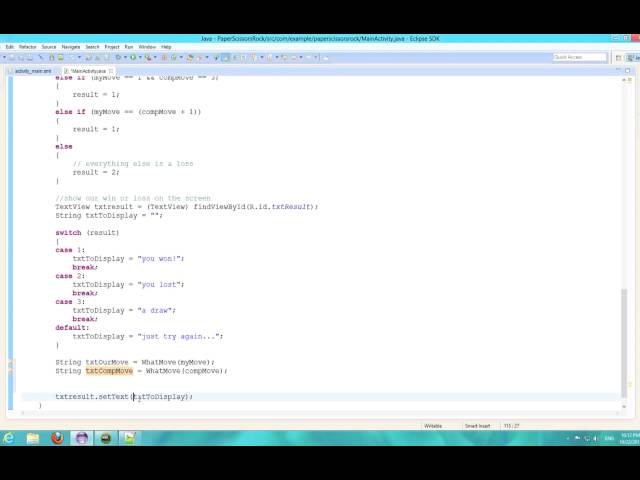The image size is (640, 480).
Task: Open File Explorer from the taskbar
Action: (33, 438)
